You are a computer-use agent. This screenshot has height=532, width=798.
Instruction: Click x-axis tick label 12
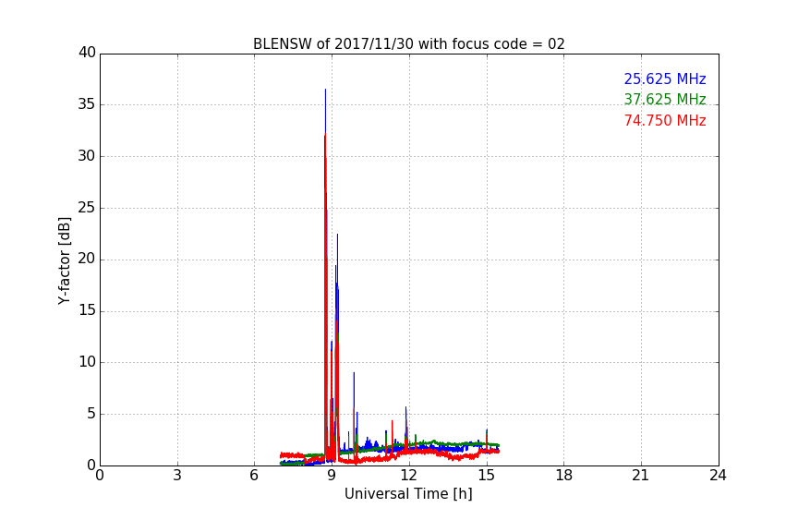point(409,476)
